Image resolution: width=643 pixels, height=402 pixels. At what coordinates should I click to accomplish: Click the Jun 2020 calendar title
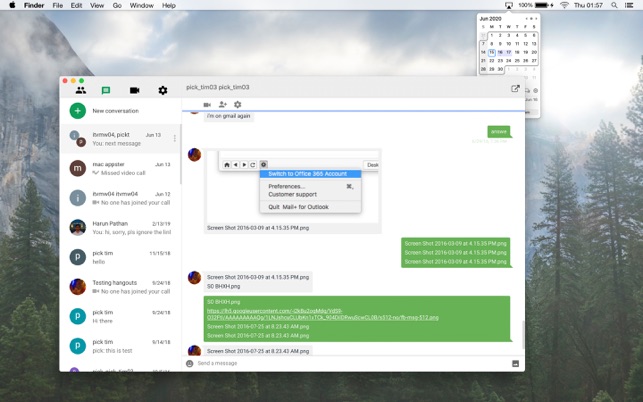490,19
